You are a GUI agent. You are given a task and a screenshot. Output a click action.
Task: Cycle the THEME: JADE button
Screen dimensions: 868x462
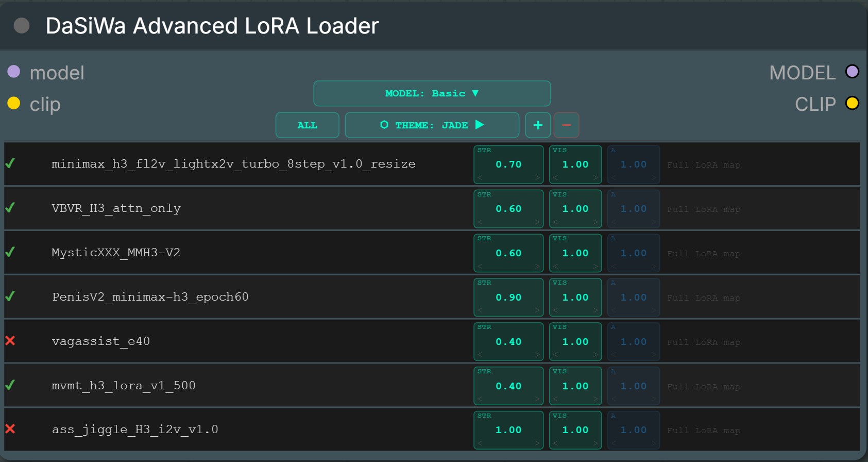(x=432, y=125)
